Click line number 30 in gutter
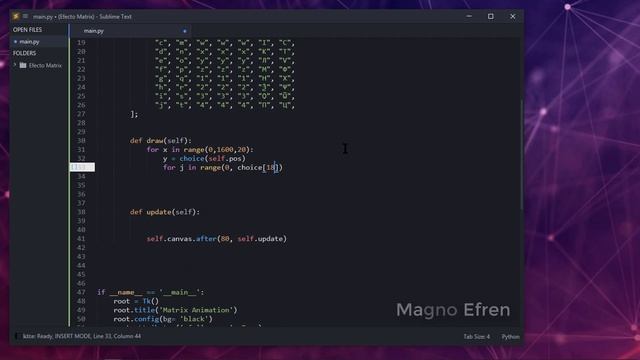Viewport: 640px width, 360px height. (81, 141)
